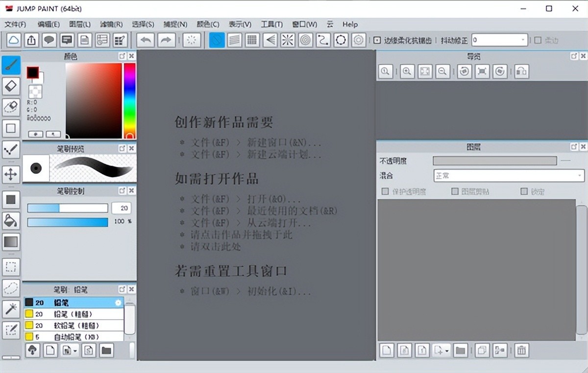Open the 窗口(W) menu
This screenshot has width=588, height=373.
click(304, 24)
